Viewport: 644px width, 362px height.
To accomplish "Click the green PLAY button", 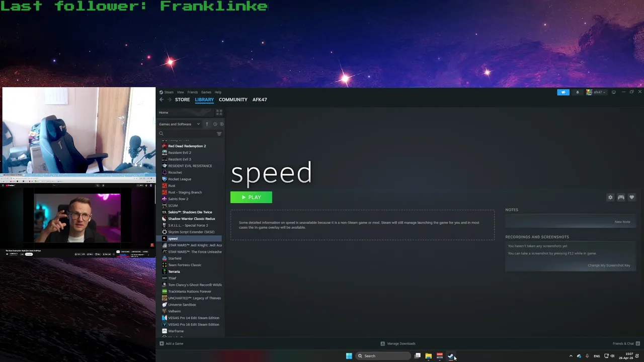I will click(251, 198).
